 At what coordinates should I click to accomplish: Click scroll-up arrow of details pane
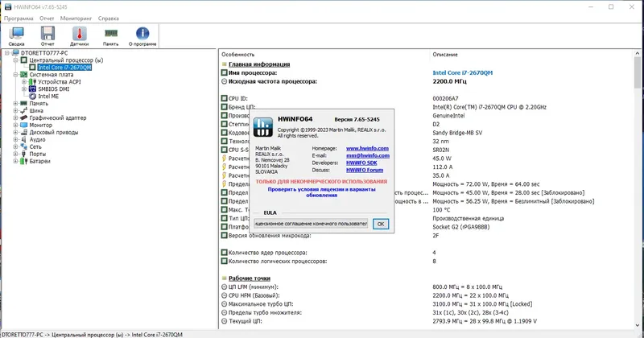(x=637, y=53)
